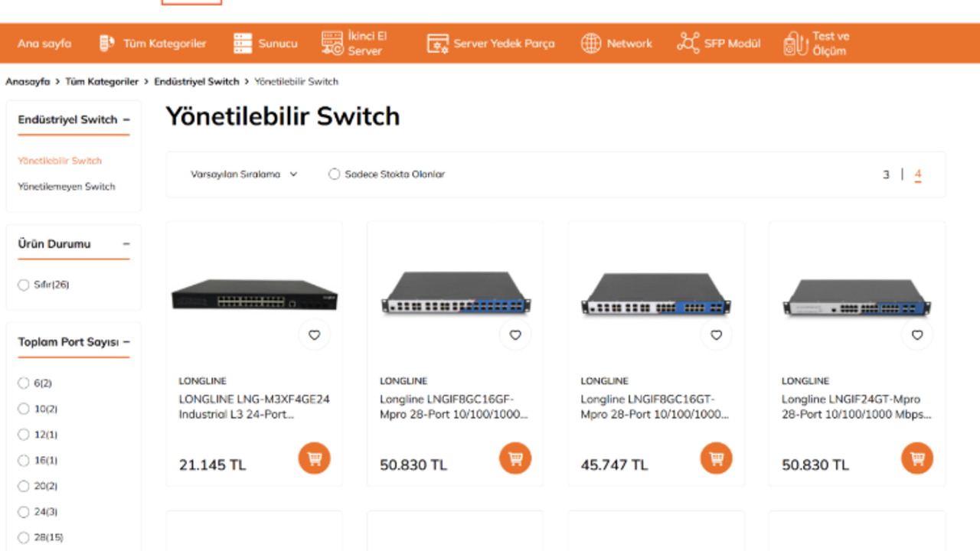Select the 28(15) port count filter
This screenshot has height=551, width=980.
point(24,537)
